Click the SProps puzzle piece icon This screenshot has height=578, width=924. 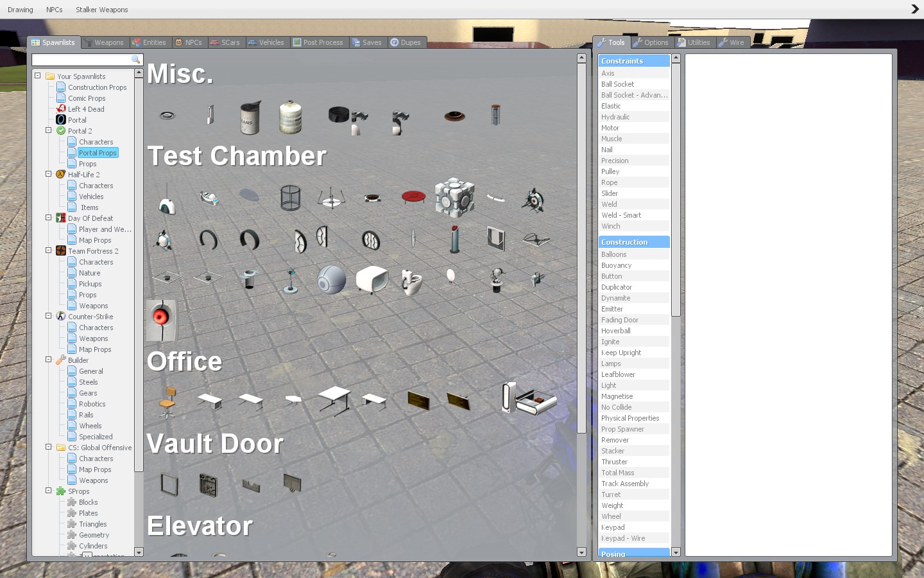[x=61, y=491]
